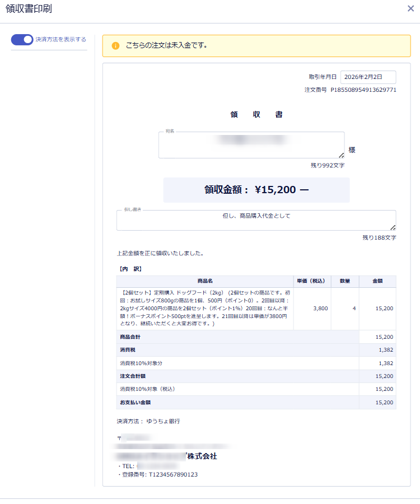Click the orange warning icon in the banner
The image size is (420, 504).
[x=115, y=45]
